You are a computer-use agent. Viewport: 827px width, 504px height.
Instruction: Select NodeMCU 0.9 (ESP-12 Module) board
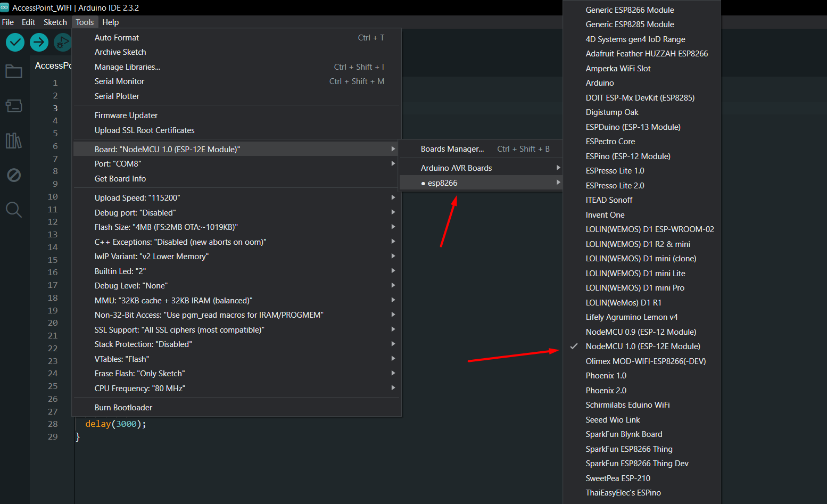pyautogui.click(x=641, y=332)
